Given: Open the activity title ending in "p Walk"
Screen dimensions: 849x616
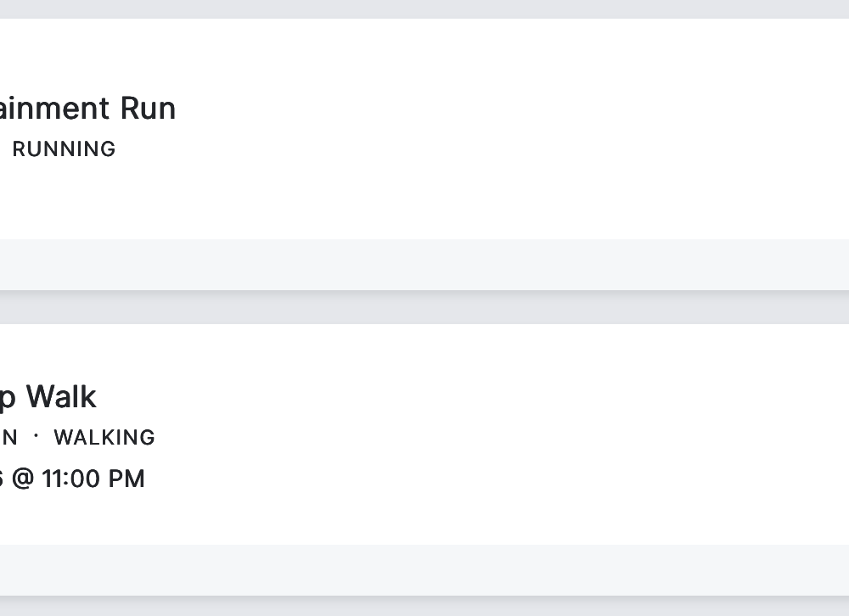Looking at the screenshot, I should pos(49,397).
